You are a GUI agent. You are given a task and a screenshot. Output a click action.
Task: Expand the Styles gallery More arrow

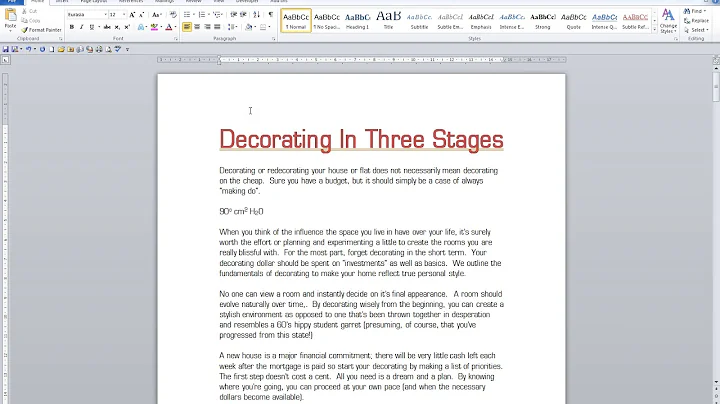point(654,29)
